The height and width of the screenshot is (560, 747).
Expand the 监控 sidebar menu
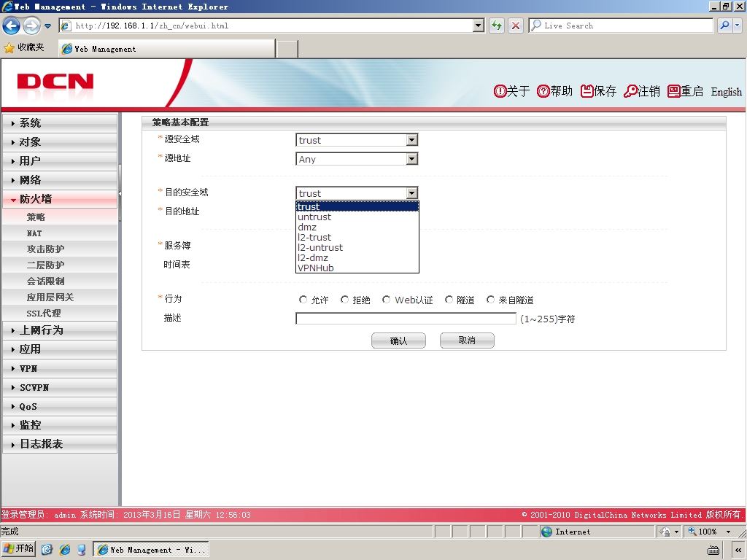[x=60, y=425]
